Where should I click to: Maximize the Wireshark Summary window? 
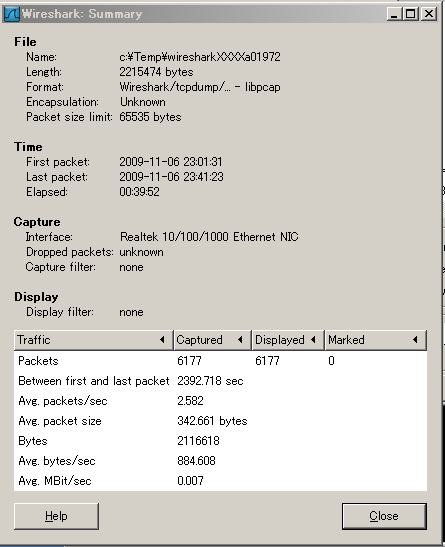coord(411,14)
